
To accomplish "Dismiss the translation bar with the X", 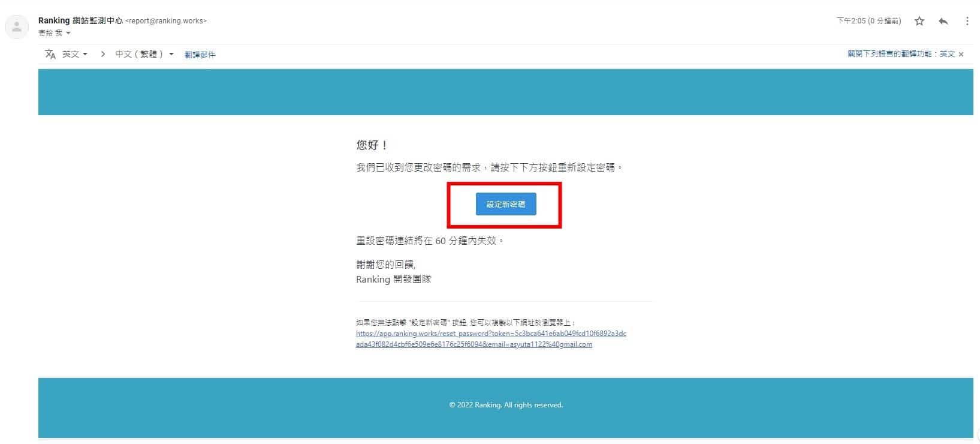I will (961, 54).
